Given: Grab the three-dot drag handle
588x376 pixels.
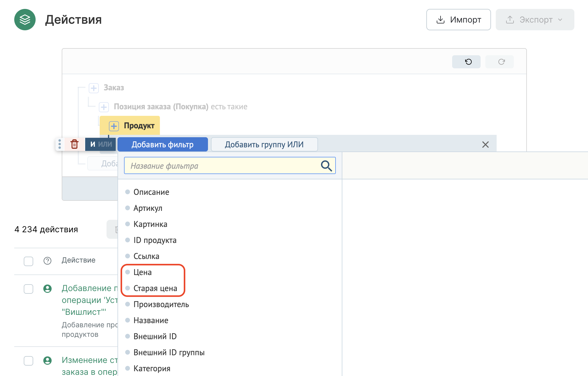Looking at the screenshot, I should pos(60,144).
